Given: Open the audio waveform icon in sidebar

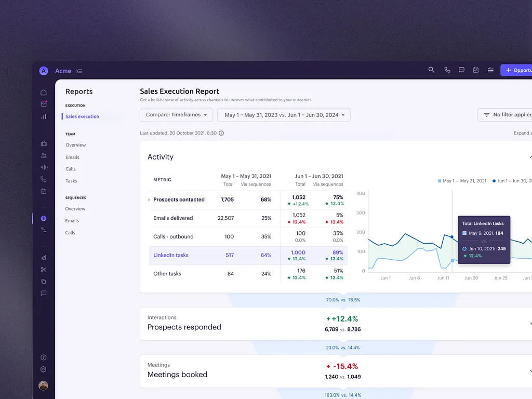Looking at the screenshot, I should click(x=44, y=167).
